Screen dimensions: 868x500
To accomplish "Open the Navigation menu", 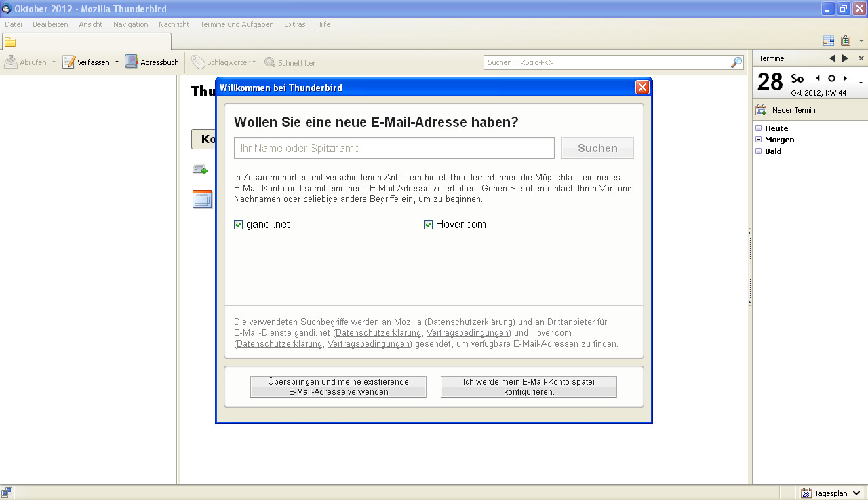I will (131, 24).
